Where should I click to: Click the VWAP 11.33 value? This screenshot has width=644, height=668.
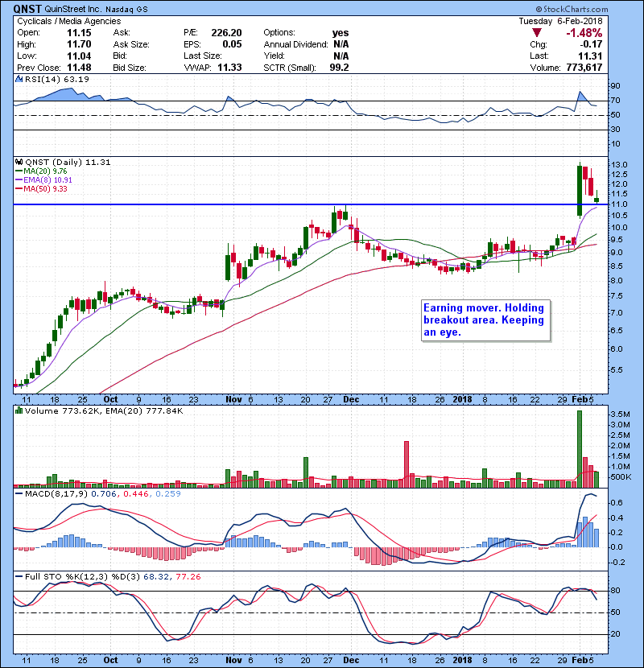229,68
